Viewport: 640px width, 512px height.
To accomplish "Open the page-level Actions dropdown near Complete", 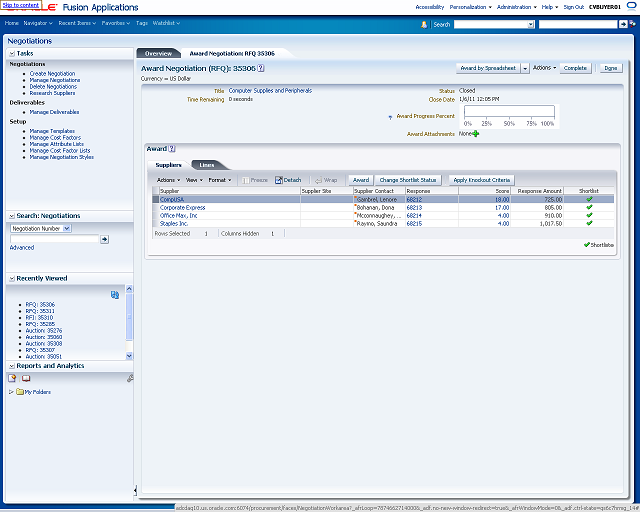I will pos(544,68).
